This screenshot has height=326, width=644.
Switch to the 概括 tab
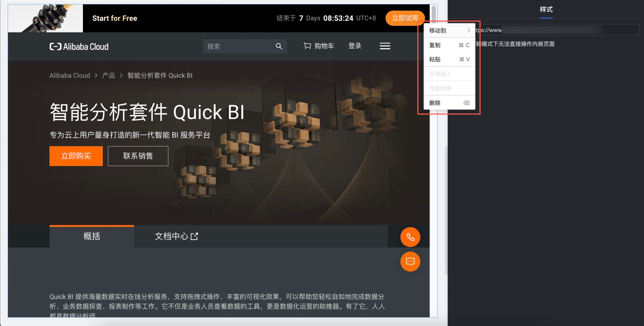pos(92,236)
